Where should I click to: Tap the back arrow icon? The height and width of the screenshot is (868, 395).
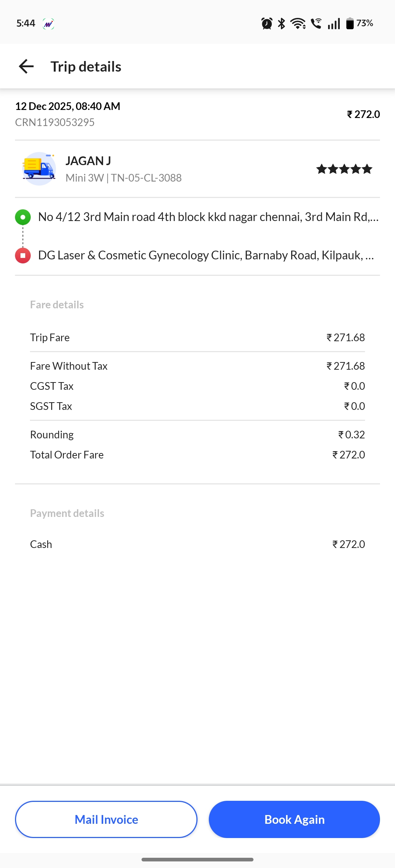[x=26, y=66]
